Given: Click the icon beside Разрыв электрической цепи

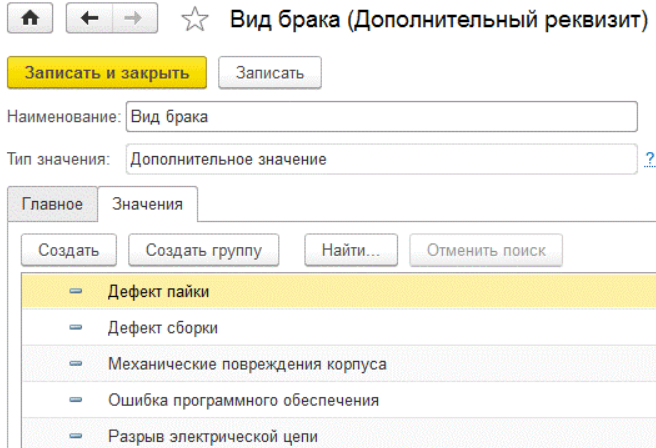Looking at the screenshot, I should pyautogui.click(x=77, y=436).
